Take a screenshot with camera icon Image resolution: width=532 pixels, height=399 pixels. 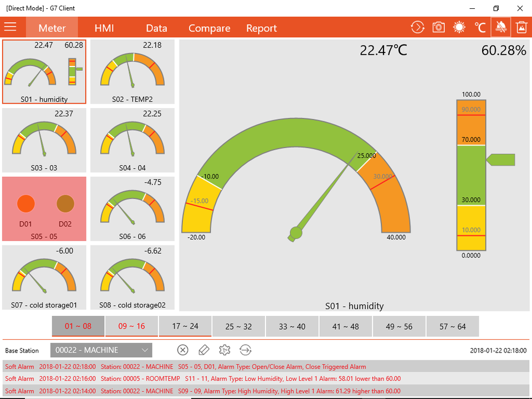438,27
